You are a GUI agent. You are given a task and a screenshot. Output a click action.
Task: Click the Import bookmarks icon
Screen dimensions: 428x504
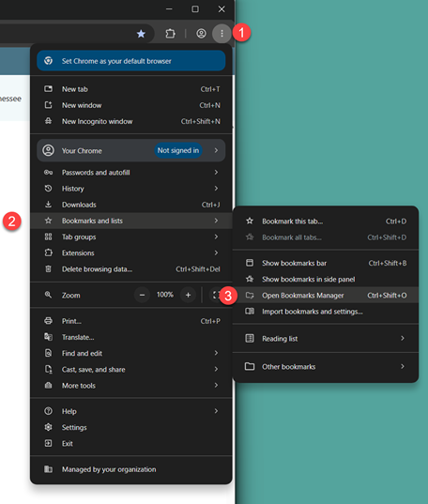[250, 312]
